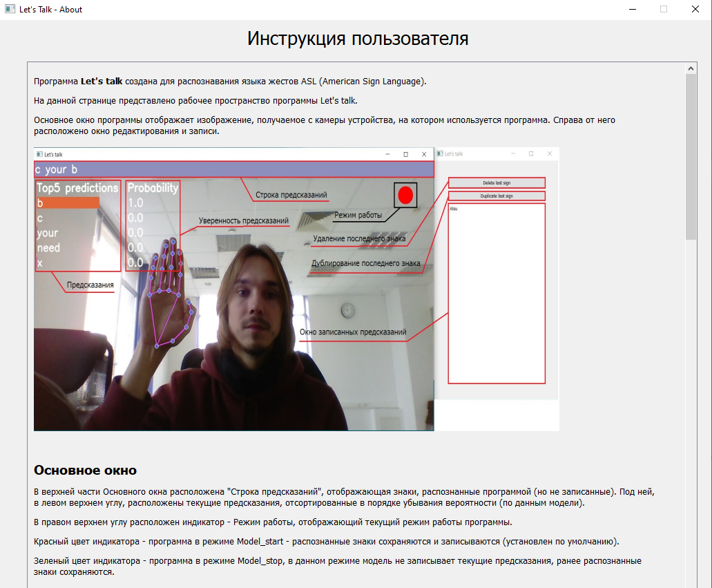Click the "Top5 predictions" header in the illustration
This screenshot has width=712, height=588.
(77, 188)
